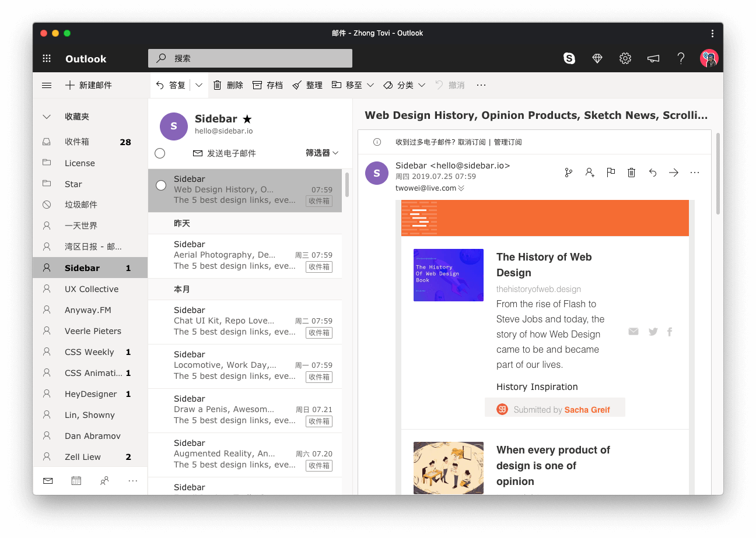Click the message flag icon
This screenshot has height=538, width=756.
click(611, 173)
